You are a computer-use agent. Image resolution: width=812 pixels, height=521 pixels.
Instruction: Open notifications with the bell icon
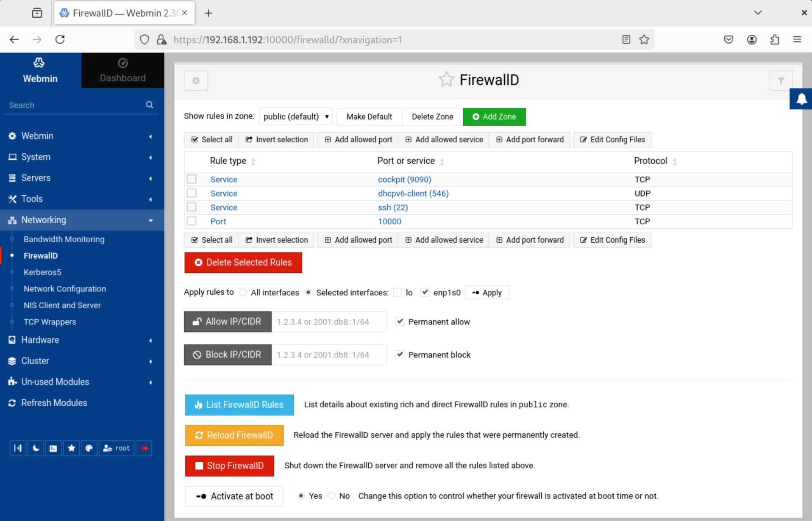(801, 99)
